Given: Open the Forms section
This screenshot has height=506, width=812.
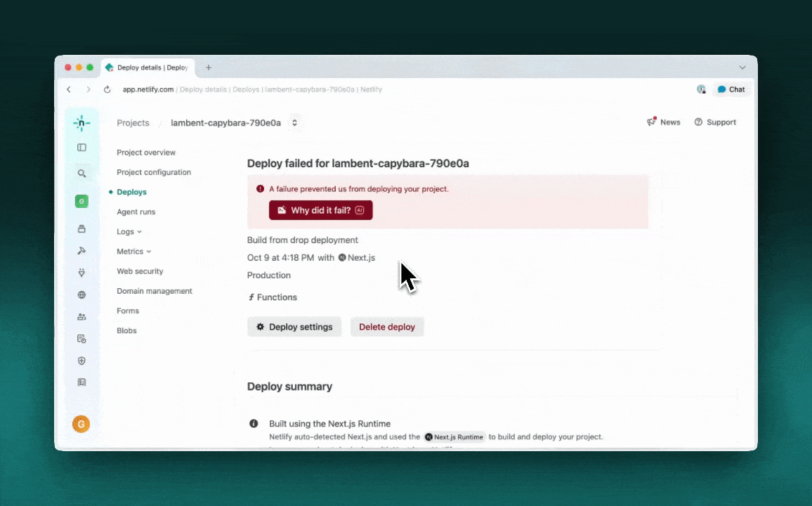Looking at the screenshot, I should coord(128,311).
